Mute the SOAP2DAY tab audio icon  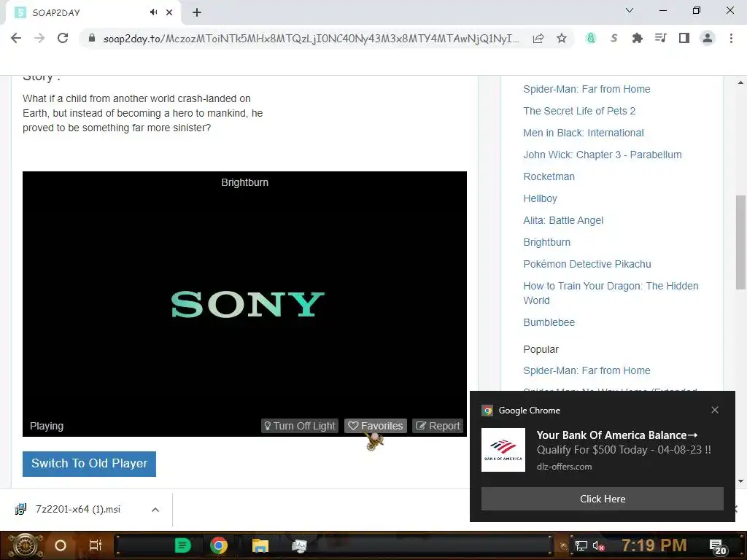coord(153,12)
